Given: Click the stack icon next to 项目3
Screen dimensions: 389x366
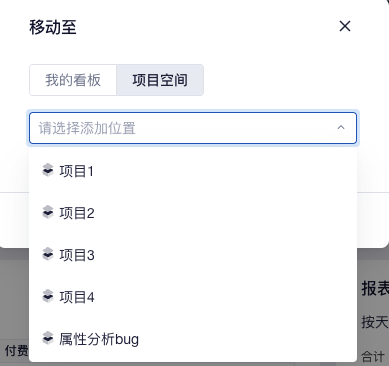Looking at the screenshot, I should coord(48,254).
